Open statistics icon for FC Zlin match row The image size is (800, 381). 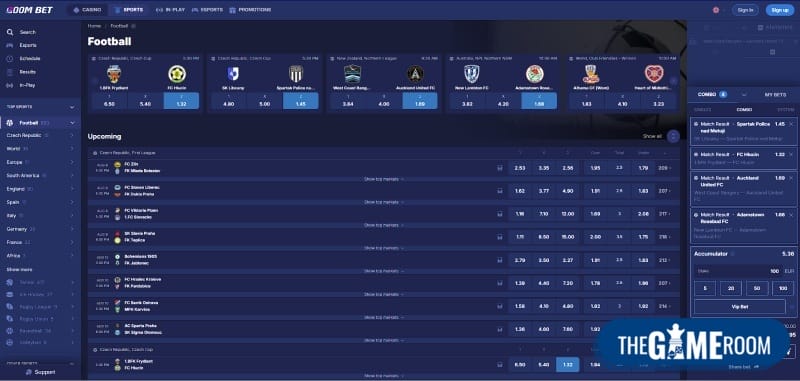point(499,167)
